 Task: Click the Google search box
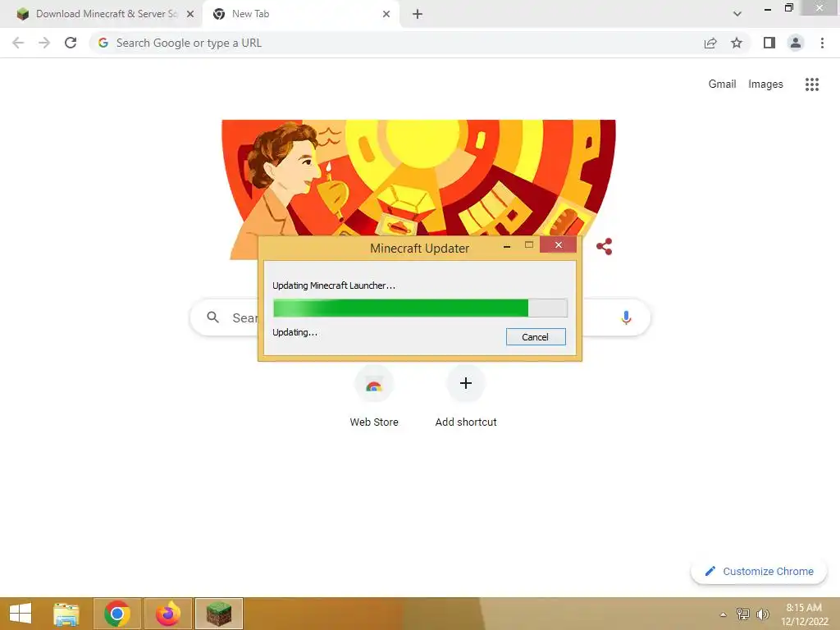(420, 317)
